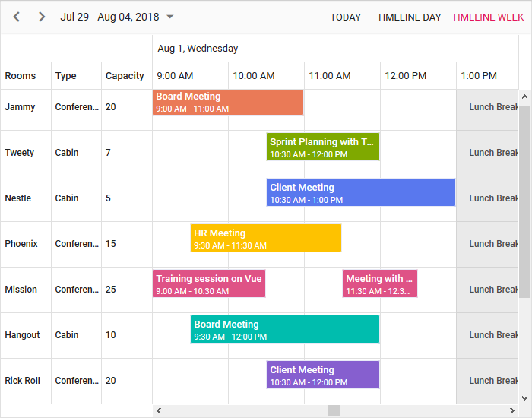This screenshot has width=532, height=418.
Task: Click the Aug 1, Wednesday date header
Action: click(198, 49)
